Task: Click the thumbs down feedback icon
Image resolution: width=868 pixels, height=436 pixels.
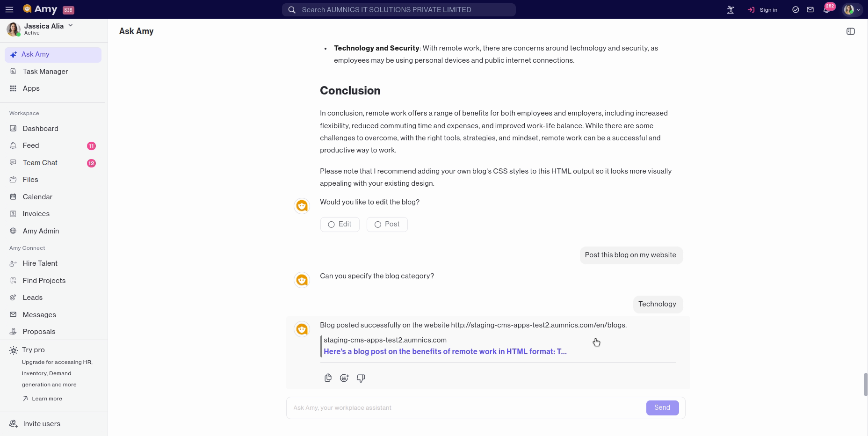Action: pyautogui.click(x=361, y=378)
